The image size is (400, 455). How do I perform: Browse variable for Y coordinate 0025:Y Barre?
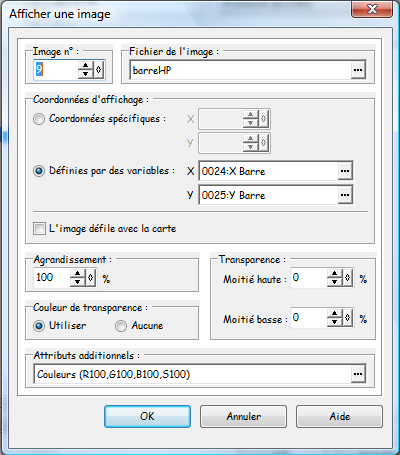click(x=345, y=195)
